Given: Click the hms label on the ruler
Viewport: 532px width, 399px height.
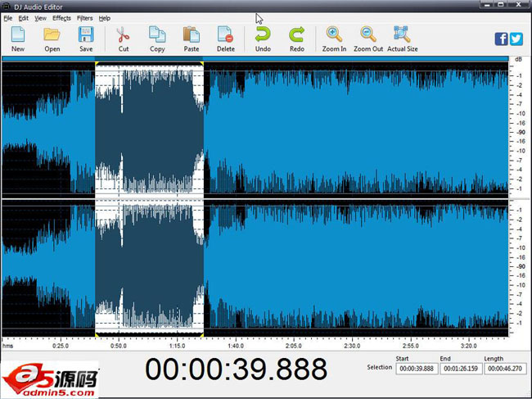Looking at the screenshot, I should pos(7,346).
